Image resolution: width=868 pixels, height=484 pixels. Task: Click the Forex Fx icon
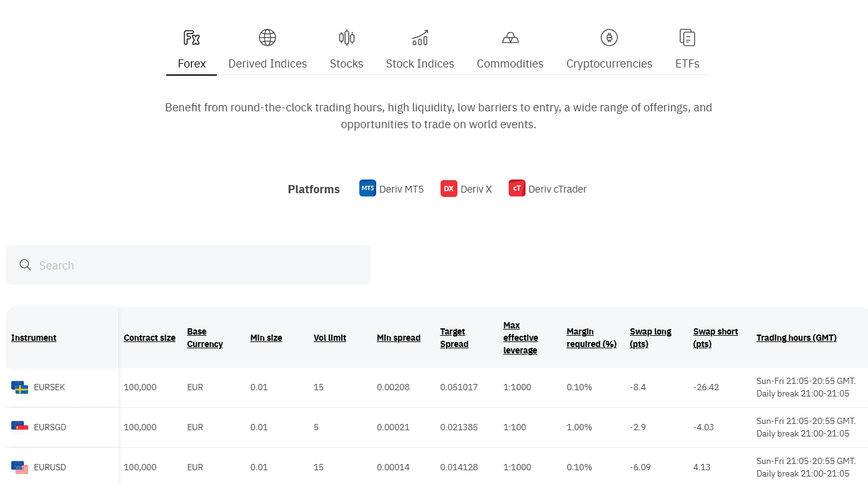click(x=191, y=38)
